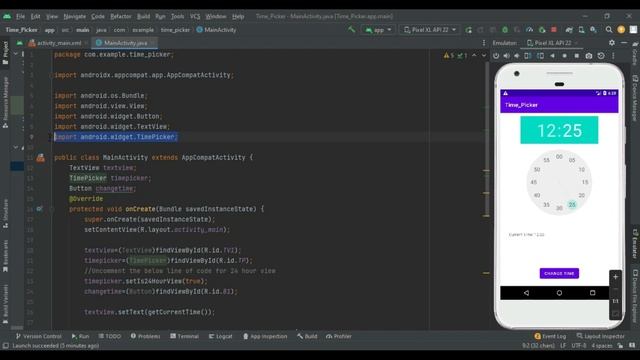The image size is (640, 360).
Task: Click the Search Everywhere magnifier icon
Action: 609,30
